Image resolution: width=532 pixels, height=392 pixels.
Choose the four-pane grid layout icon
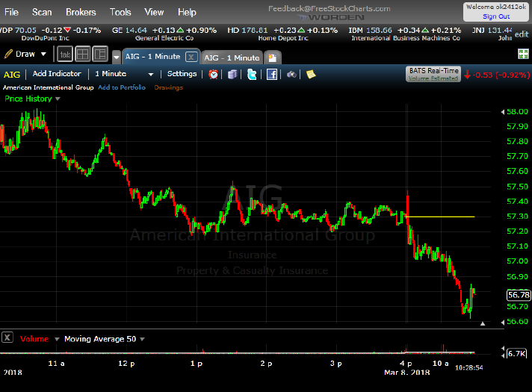82,55
